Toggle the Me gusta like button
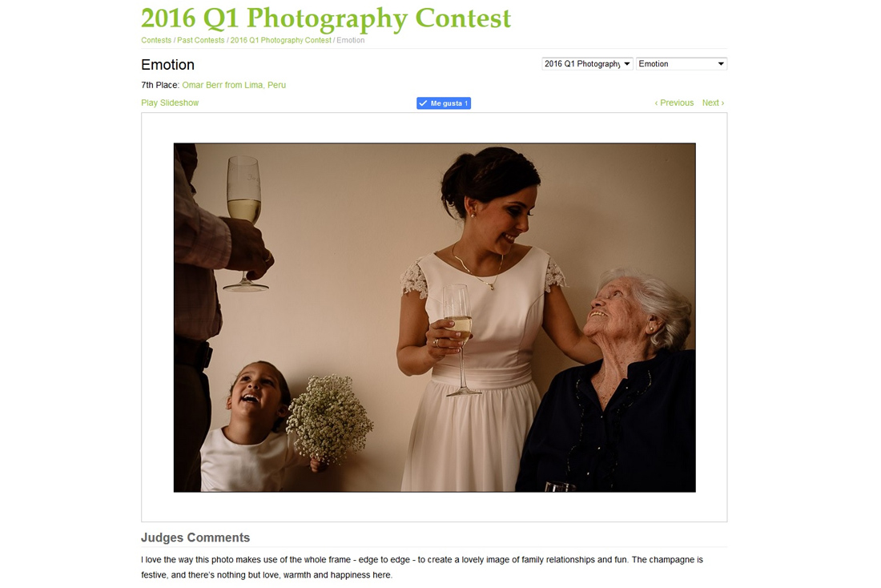 [x=444, y=103]
